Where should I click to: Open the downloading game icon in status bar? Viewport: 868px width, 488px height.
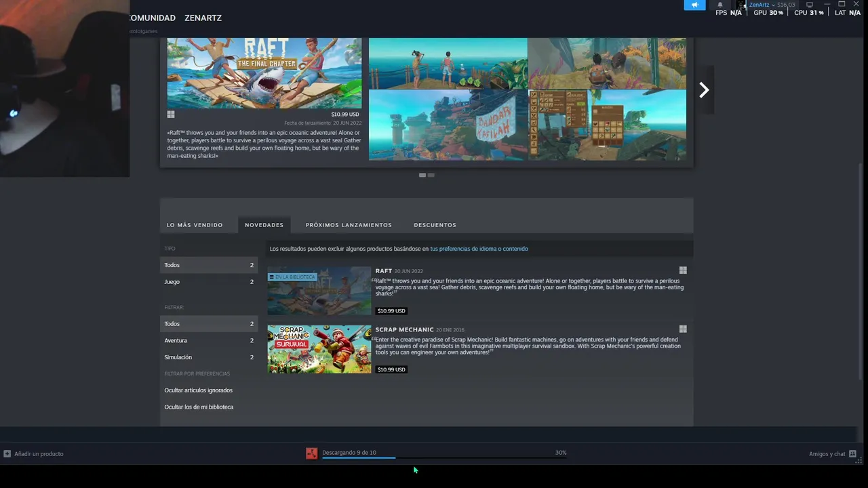click(311, 453)
